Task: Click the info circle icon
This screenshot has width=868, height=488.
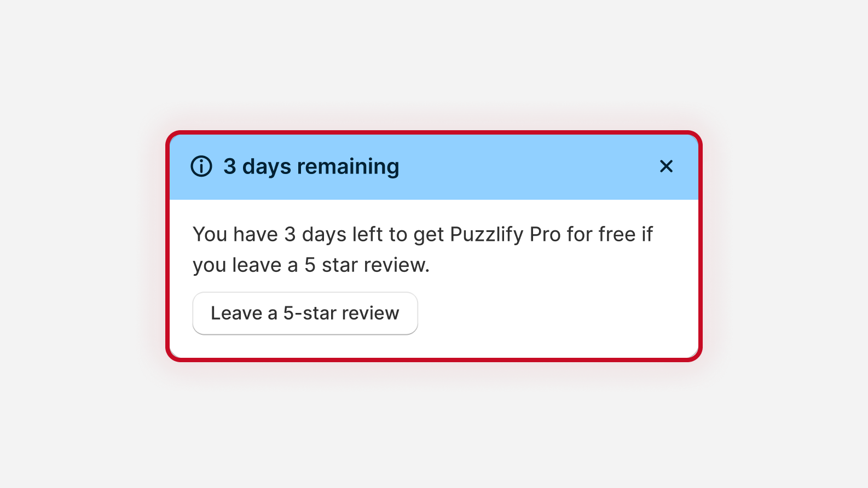Action: pyautogui.click(x=201, y=166)
